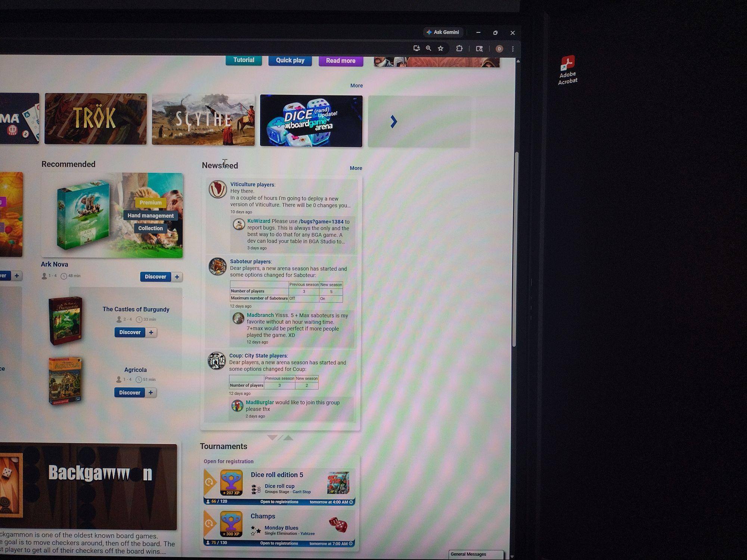Click Madbranch's avatar in the comment
This screenshot has width=747, height=560.
pyautogui.click(x=238, y=318)
